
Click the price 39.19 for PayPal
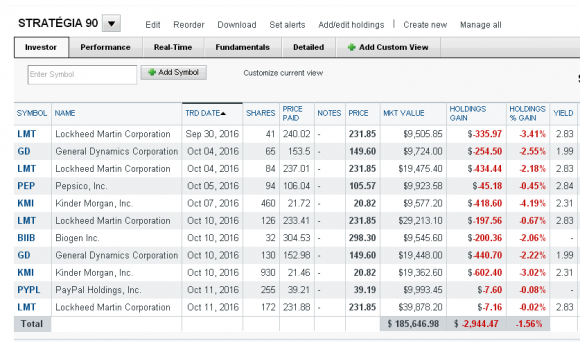pyautogui.click(x=365, y=290)
